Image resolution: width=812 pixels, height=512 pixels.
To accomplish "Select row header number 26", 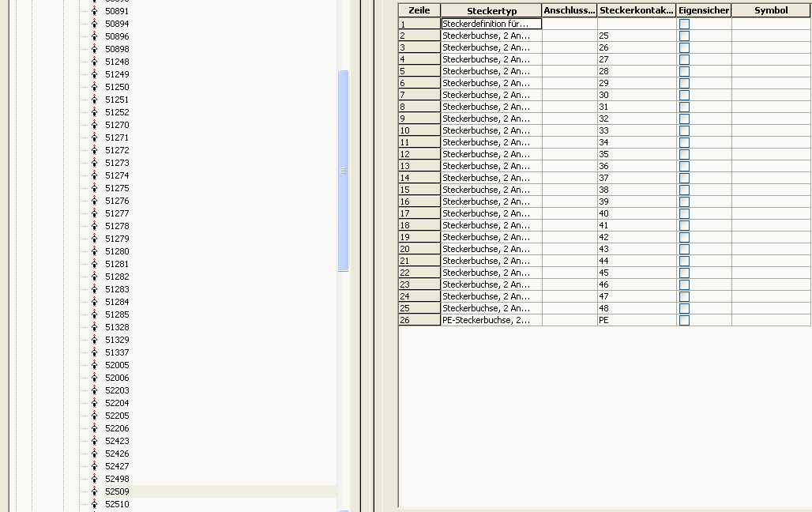I will [x=419, y=320].
